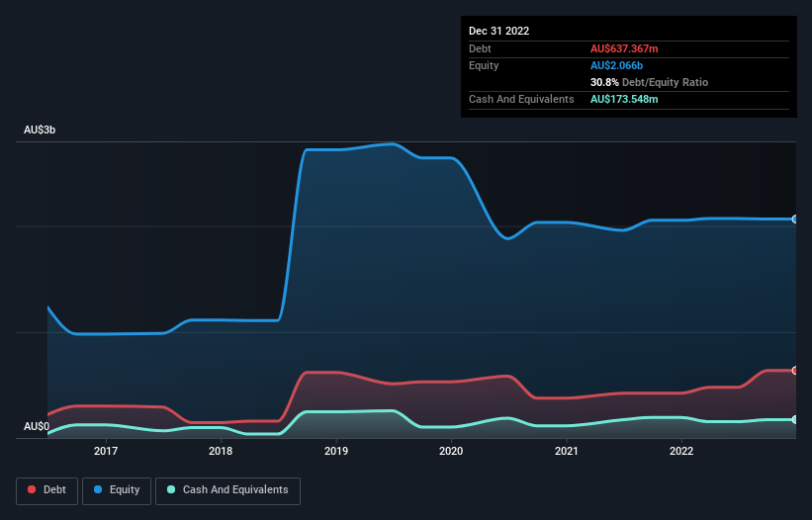Screen dimensions: 812x520
Task: Click the AU$173.548m cash value
Action: (624, 99)
